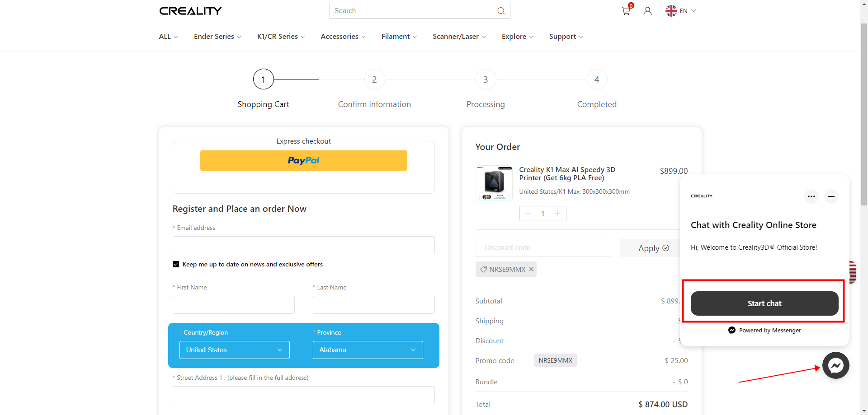Click the quantity value 1
This screenshot has height=415, width=868.
click(542, 213)
